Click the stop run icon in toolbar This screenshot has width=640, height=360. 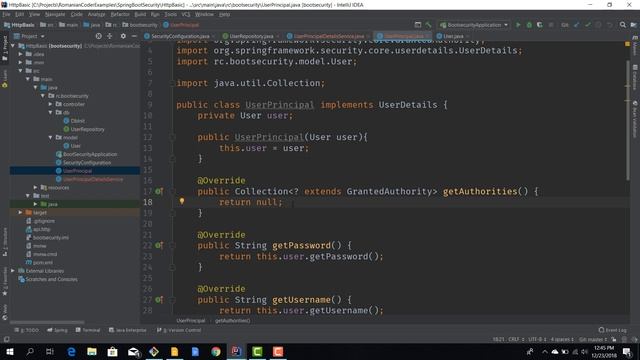551,25
